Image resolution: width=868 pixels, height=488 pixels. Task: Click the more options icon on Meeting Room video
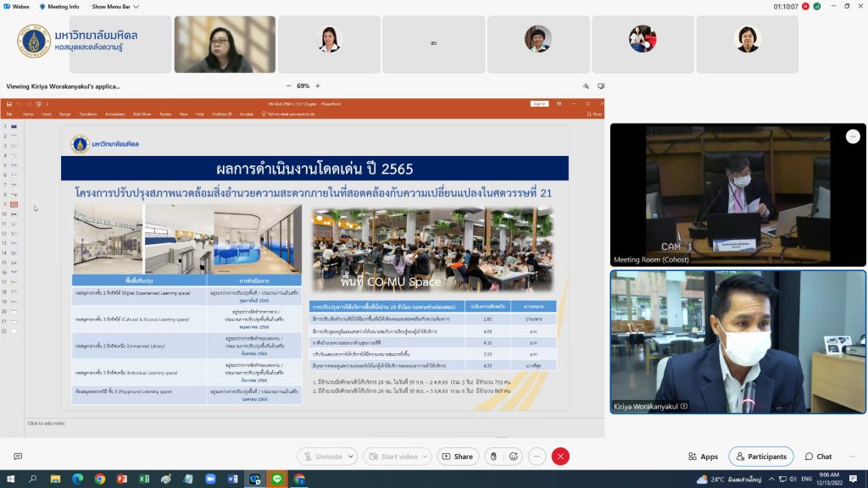click(853, 136)
